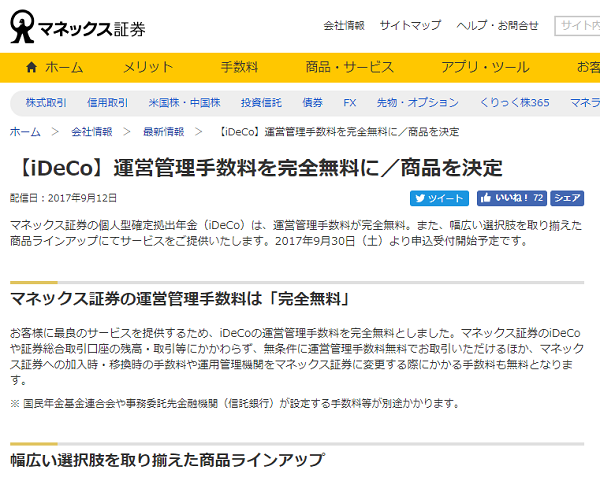The image size is (600, 481).
Task: Click the date text 配信日：2017年9月12日
Action: pos(63,198)
